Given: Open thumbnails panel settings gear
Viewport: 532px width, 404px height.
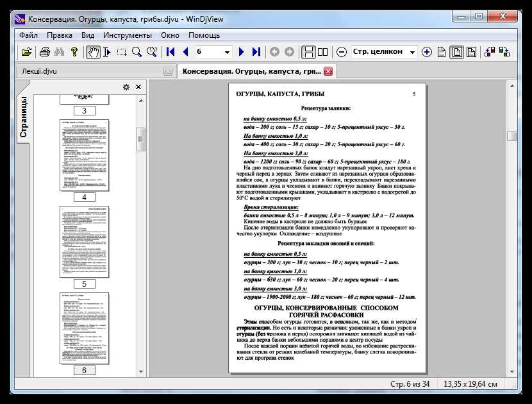Looking at the screenshot, I should coord(126,87).
